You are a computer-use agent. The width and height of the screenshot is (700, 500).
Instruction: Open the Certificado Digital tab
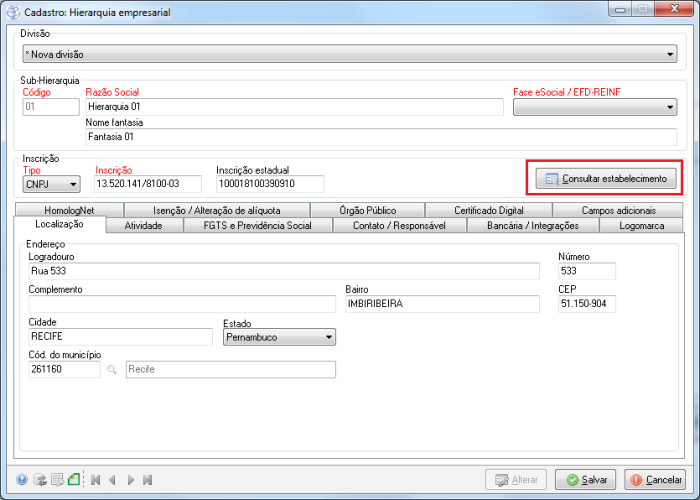[488, 210]
